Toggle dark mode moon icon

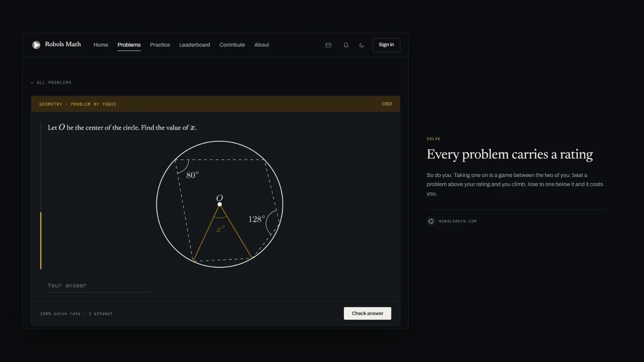362,45
